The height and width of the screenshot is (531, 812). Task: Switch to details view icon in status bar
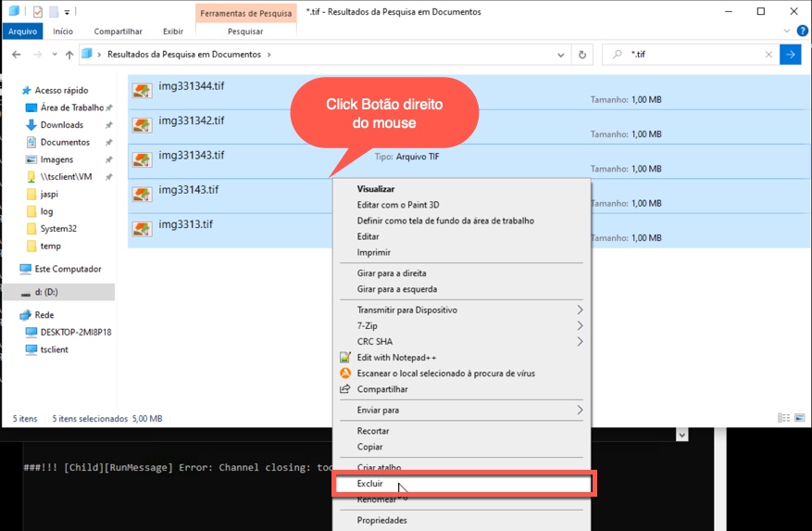point(783,418)
